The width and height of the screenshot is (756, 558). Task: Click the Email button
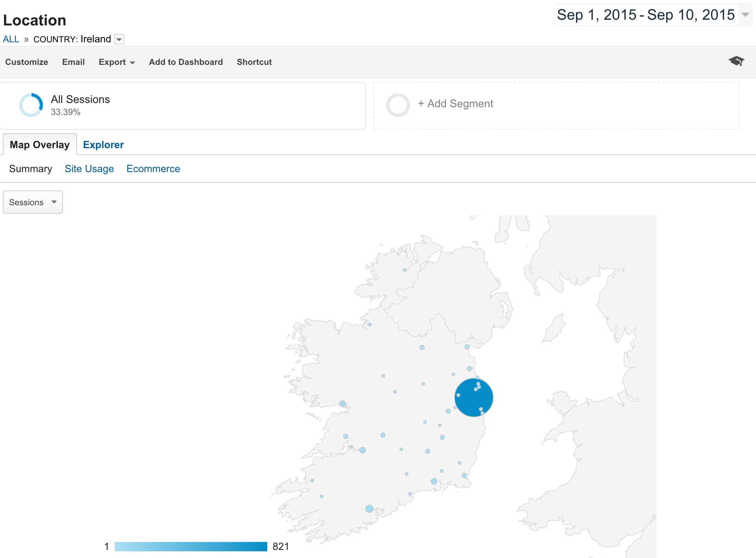click(73, 62)
